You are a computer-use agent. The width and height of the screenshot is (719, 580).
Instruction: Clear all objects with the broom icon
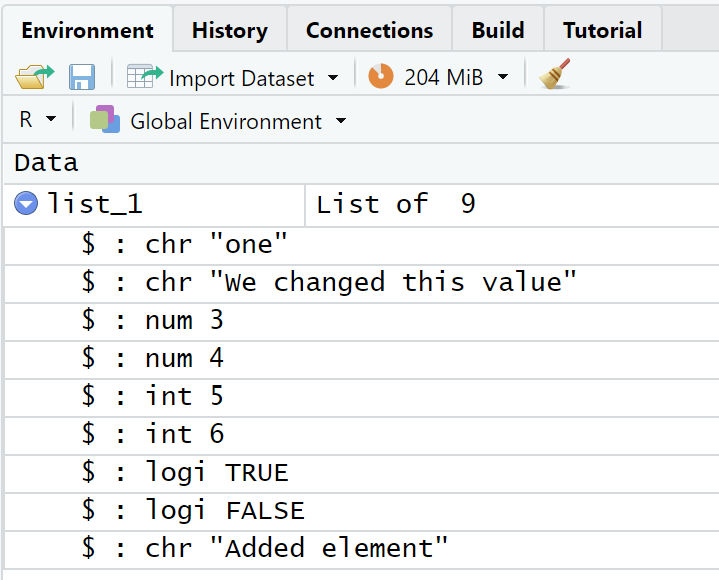coord(554,76)
